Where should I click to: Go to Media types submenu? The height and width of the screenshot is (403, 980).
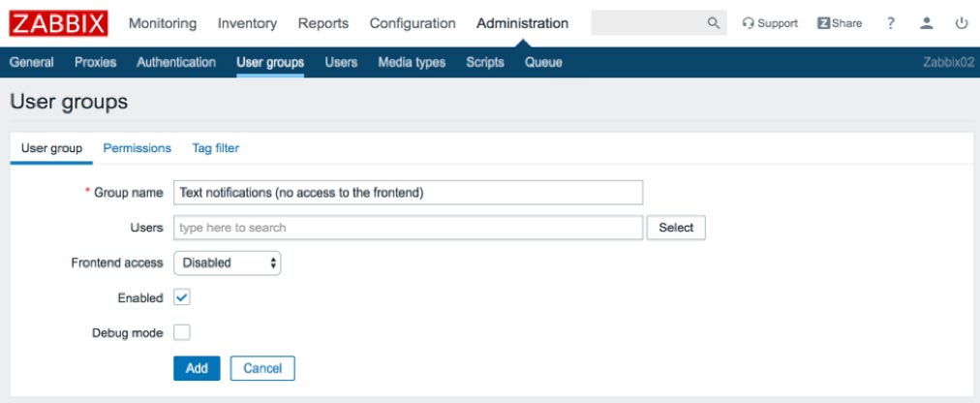412,62
